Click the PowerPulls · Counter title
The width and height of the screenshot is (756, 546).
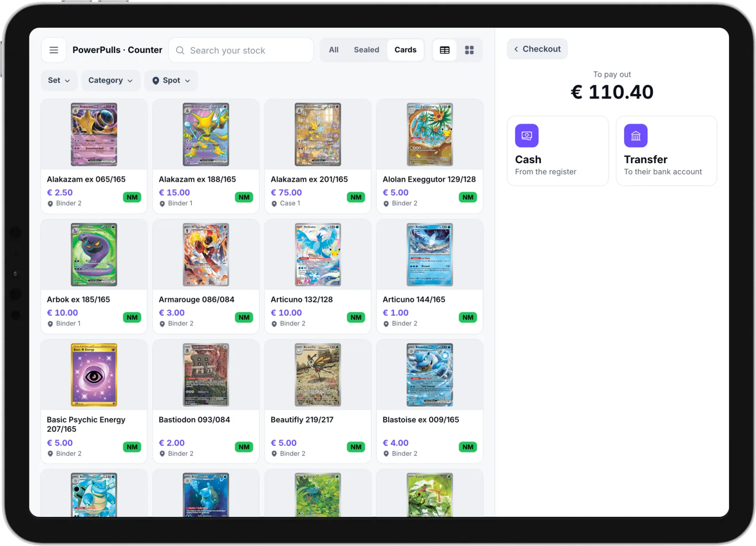point(117,50)
